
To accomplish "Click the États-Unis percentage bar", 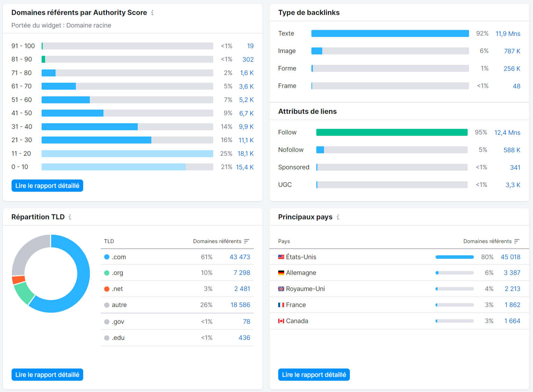I will click(454, 257).
